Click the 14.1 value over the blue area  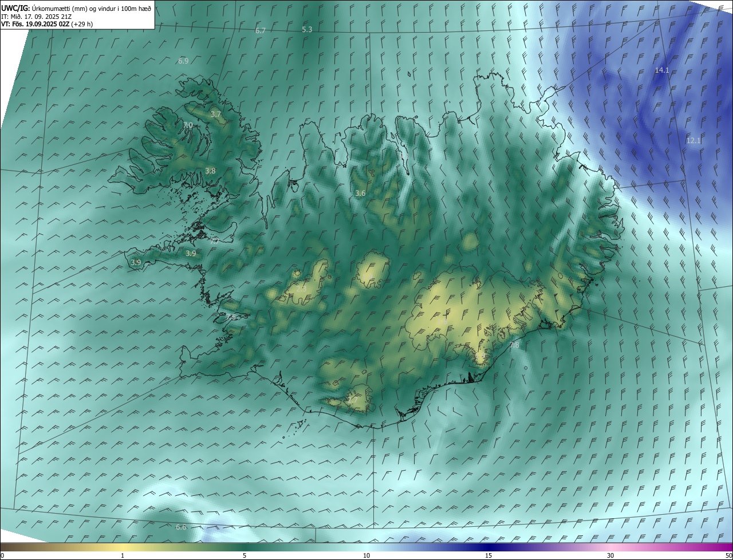coord(662,70)
